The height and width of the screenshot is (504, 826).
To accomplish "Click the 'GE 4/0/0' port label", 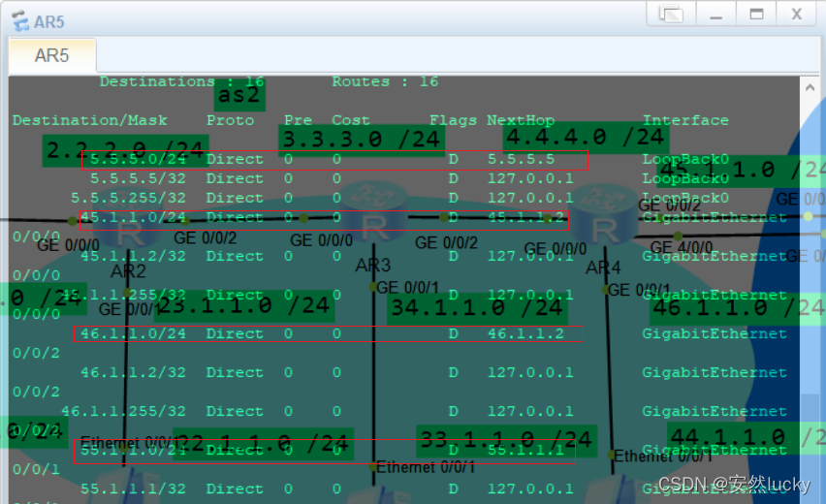I will pos(682,247).
